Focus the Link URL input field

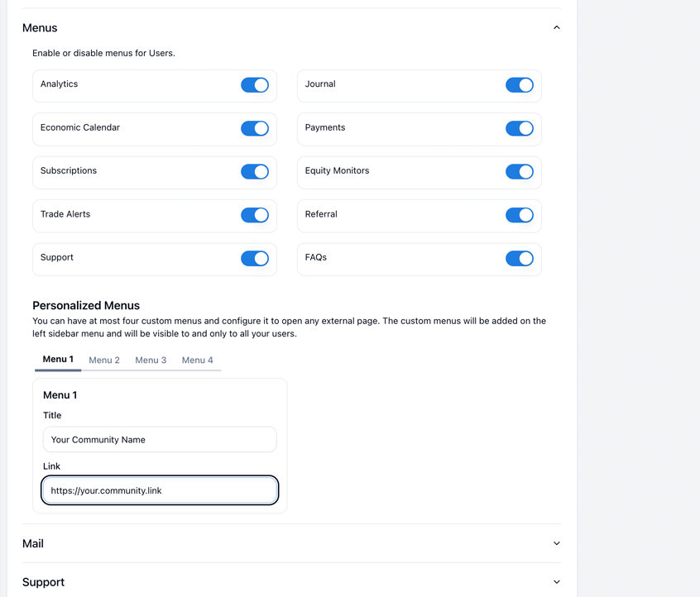[160, 490]
